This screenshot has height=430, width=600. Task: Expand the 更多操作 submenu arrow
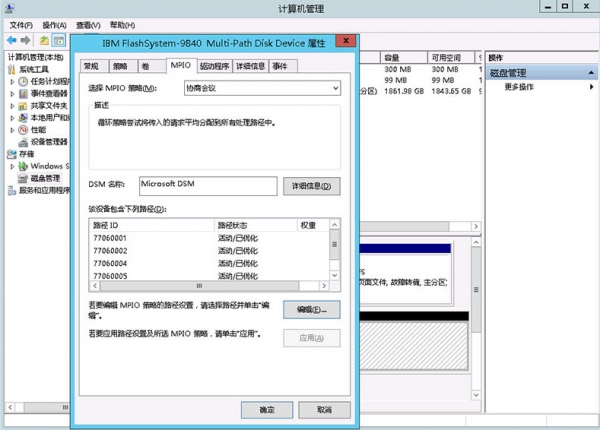coord(592,87)
